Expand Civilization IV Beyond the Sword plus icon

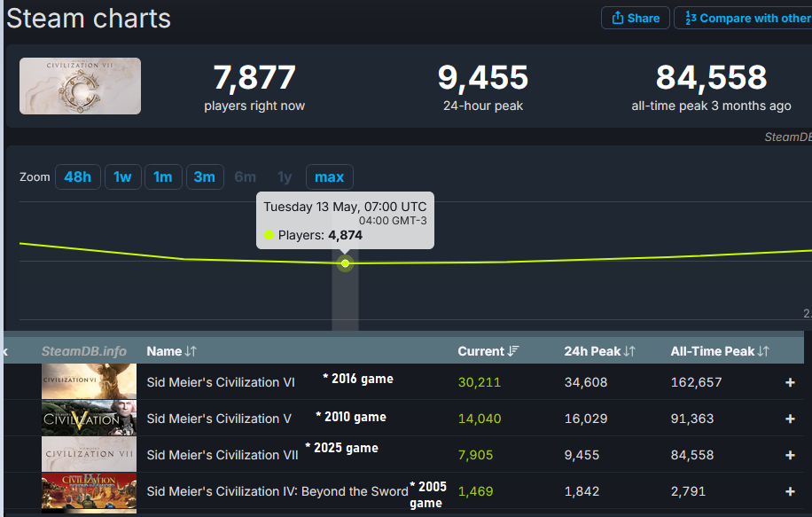coord(790,491)
